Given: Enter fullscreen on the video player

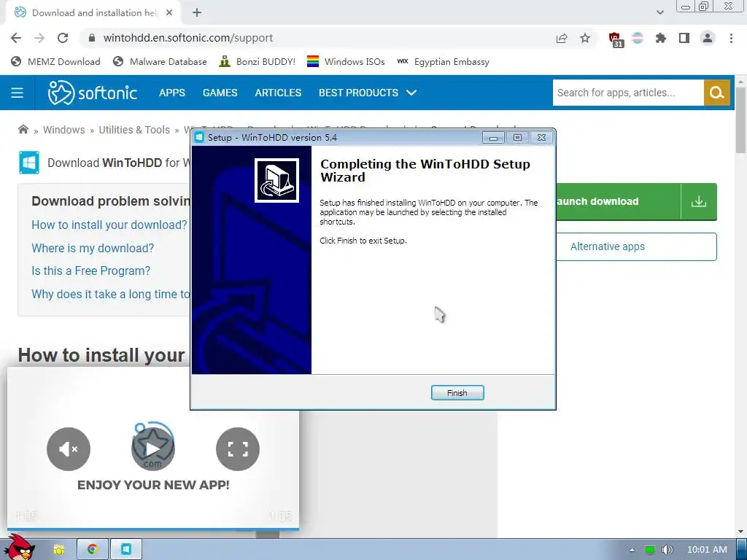Looking at the screenshot, I should [238, 449].
